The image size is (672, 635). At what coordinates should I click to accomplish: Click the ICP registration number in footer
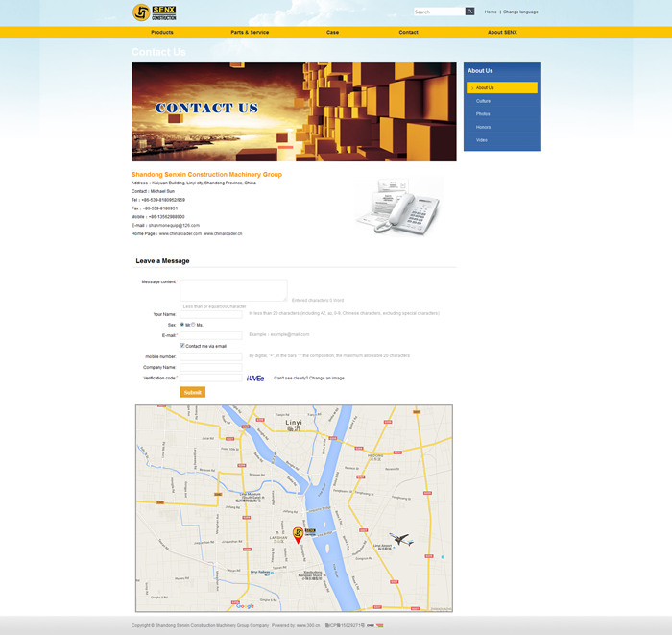pyautogui.click(x=345, y=625)
